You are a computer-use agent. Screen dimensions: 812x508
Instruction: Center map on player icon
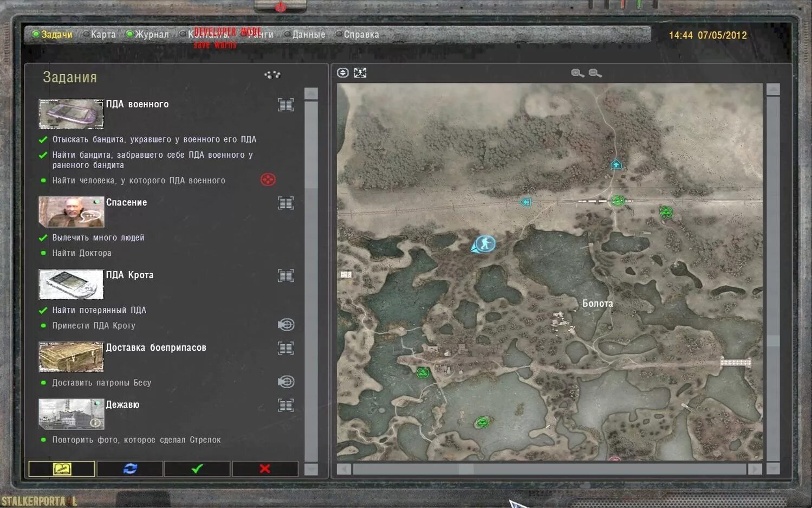coord(343,73)
